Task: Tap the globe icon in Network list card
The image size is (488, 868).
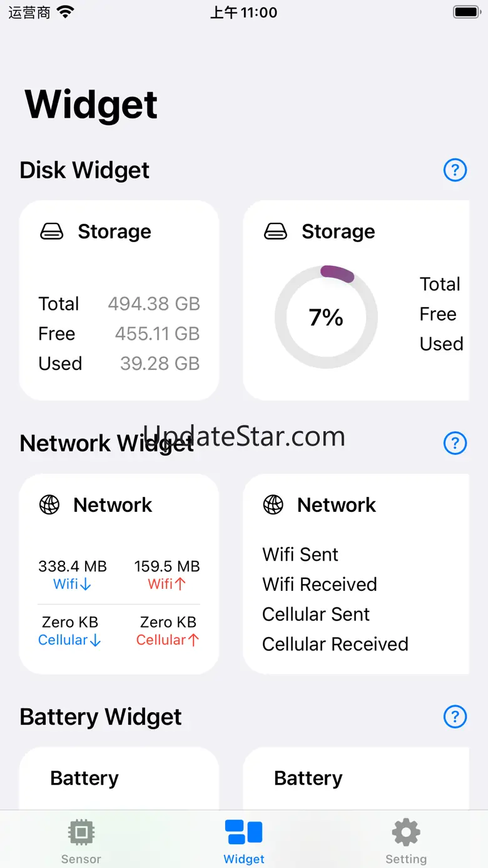Action: point(273,505)
